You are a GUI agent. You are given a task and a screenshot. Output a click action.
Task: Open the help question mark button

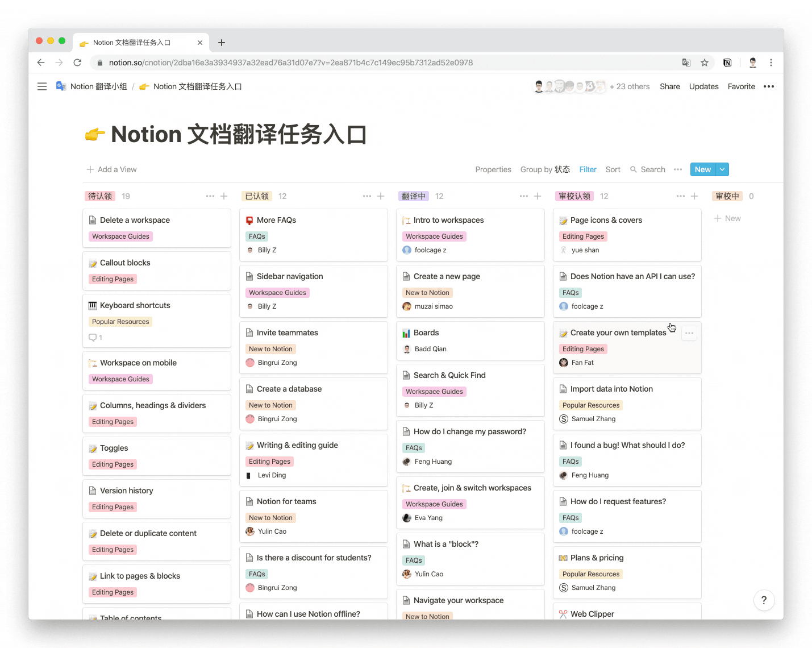[764, 600]
